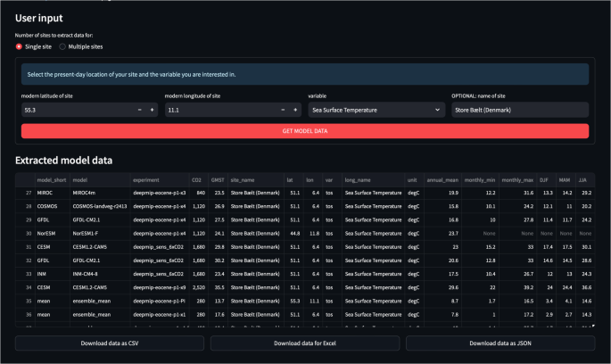611x364 pixels.
Task: Sort by the model_short column header
Action: pos(53,180)
